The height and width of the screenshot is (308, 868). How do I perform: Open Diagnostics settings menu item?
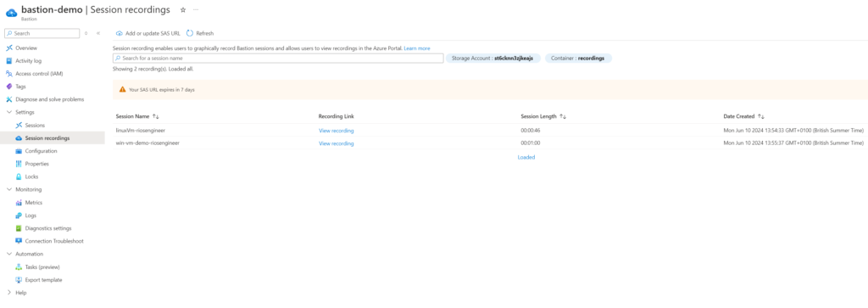[48, 228]
